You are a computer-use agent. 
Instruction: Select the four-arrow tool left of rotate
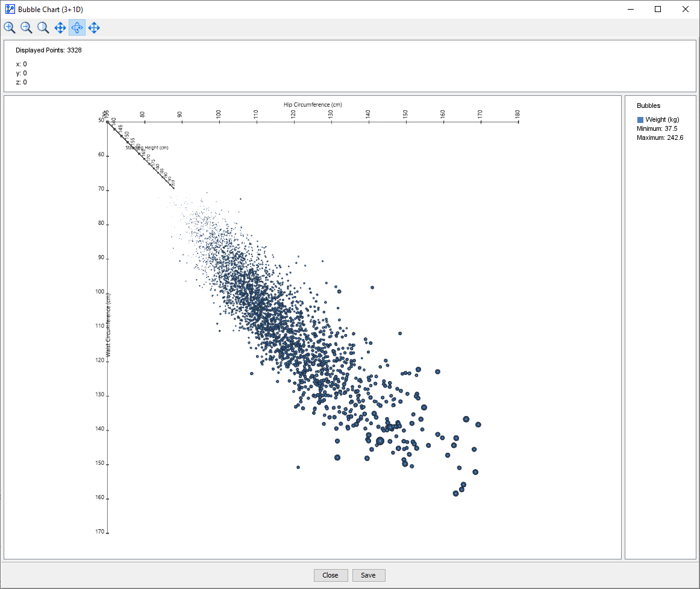point(60,28)
